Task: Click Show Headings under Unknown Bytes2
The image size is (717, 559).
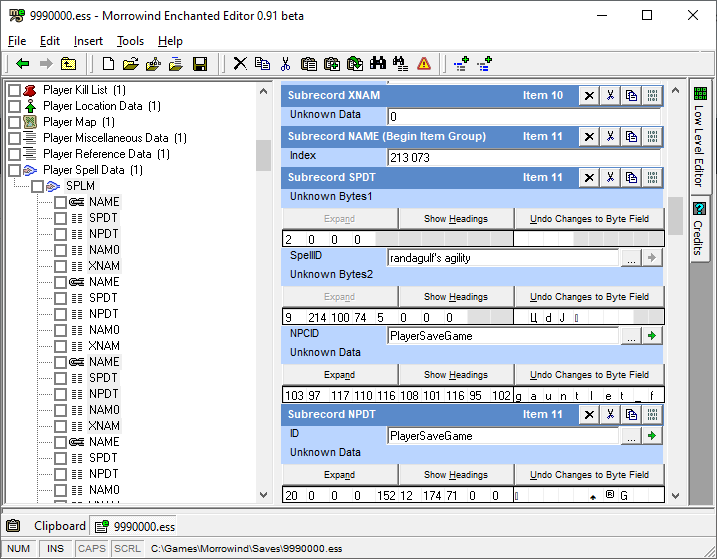Action: [x=456, y=297]
